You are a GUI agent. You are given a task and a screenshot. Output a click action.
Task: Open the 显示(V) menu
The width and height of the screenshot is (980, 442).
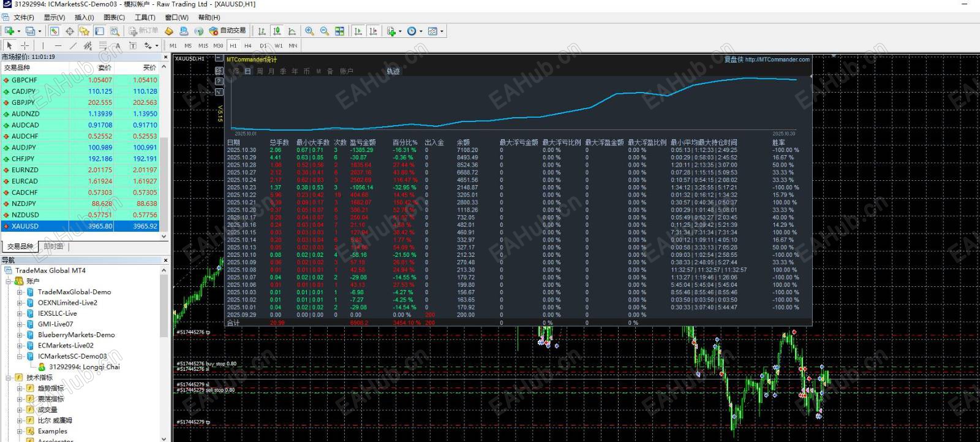point(54,17)
